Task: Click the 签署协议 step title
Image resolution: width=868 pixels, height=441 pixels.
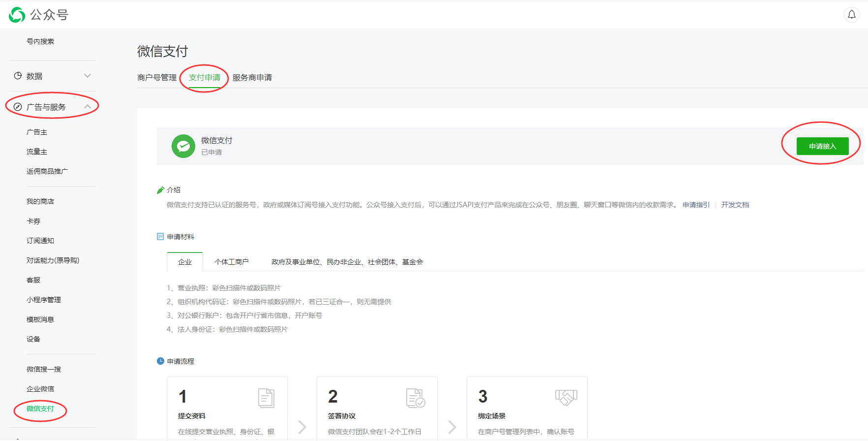Action: click(x=342, y=416)
